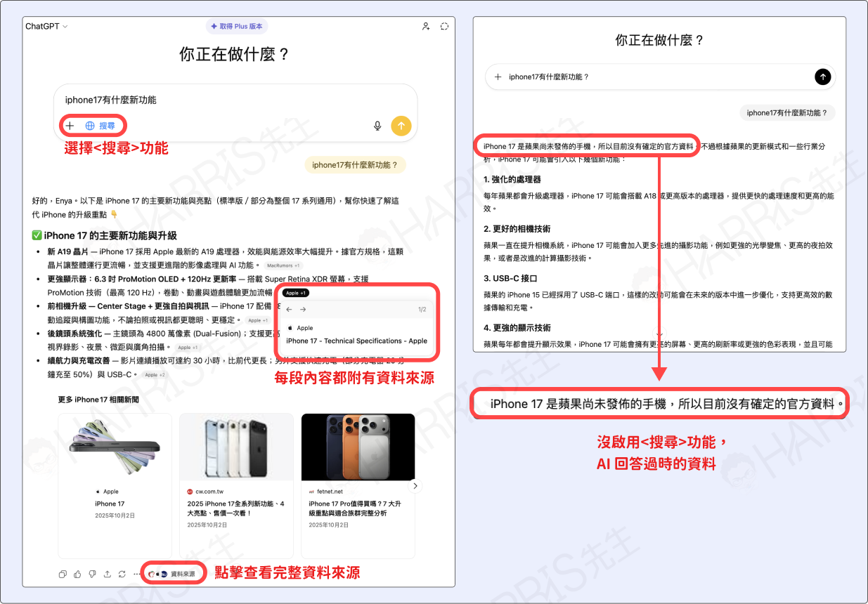The width and height of the screenshot is (868, 604).
Task: Click the 取得 Plus 版本 upgrade button
Action: 236,25
